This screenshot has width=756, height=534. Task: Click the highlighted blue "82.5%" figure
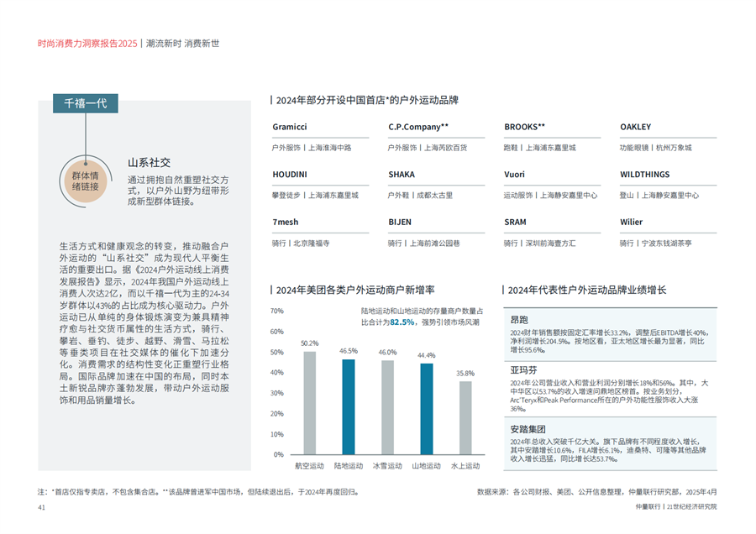pos(402,322)
